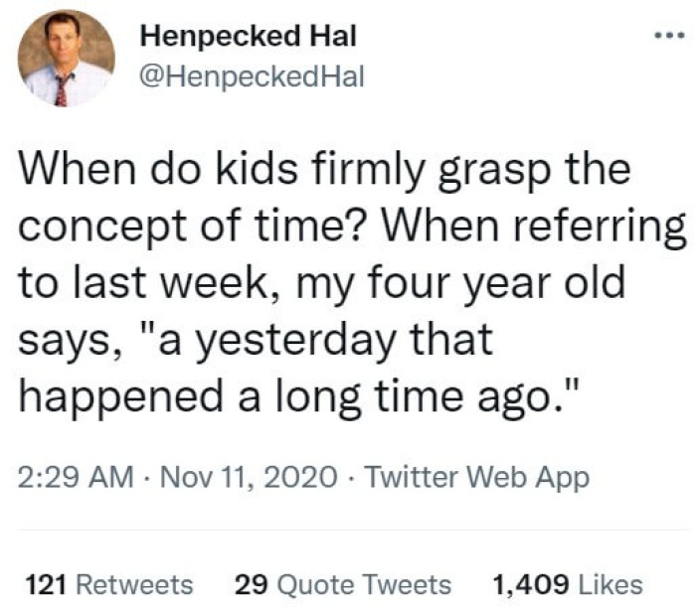Open the Nov 11, 2020 date link
The width and height of the screenshot is (696, 616).
tap(249, 477)
